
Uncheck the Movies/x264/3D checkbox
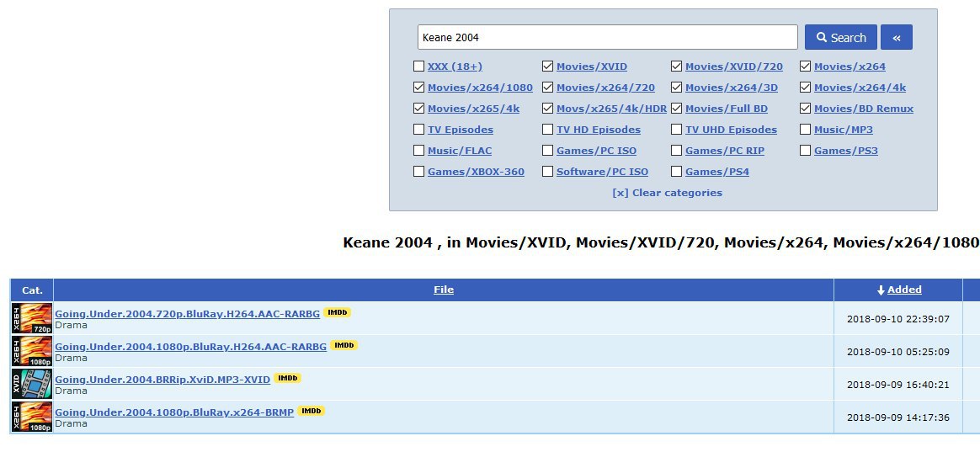coord(676,88)
